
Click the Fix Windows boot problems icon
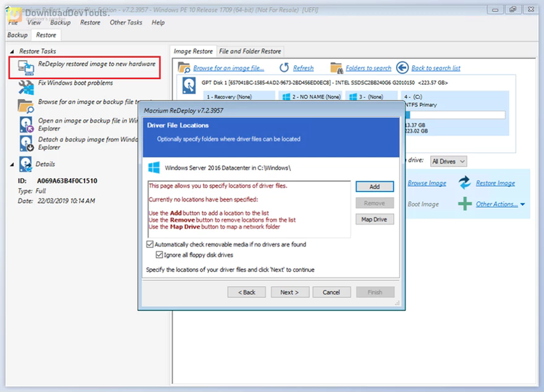[26, 87]
